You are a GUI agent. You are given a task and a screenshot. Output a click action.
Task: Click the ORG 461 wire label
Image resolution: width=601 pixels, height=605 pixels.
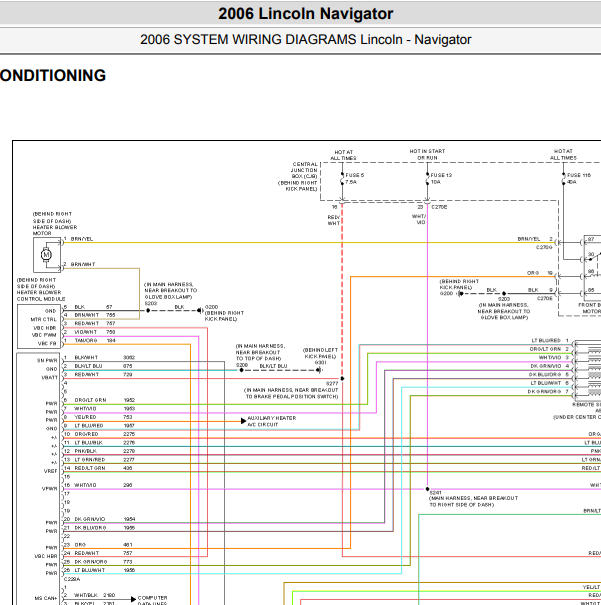103,545
